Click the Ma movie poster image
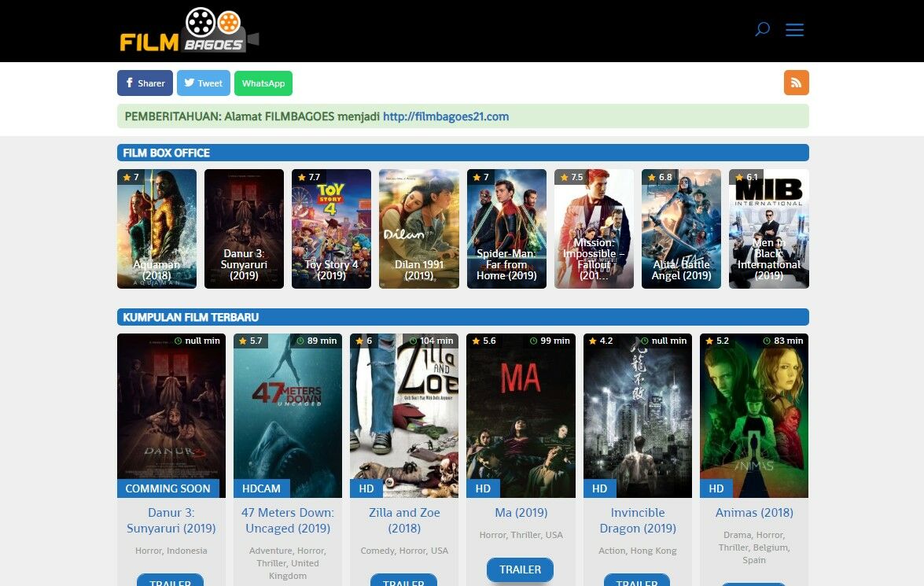Viewport: 924px width, 586px height. 521,415
